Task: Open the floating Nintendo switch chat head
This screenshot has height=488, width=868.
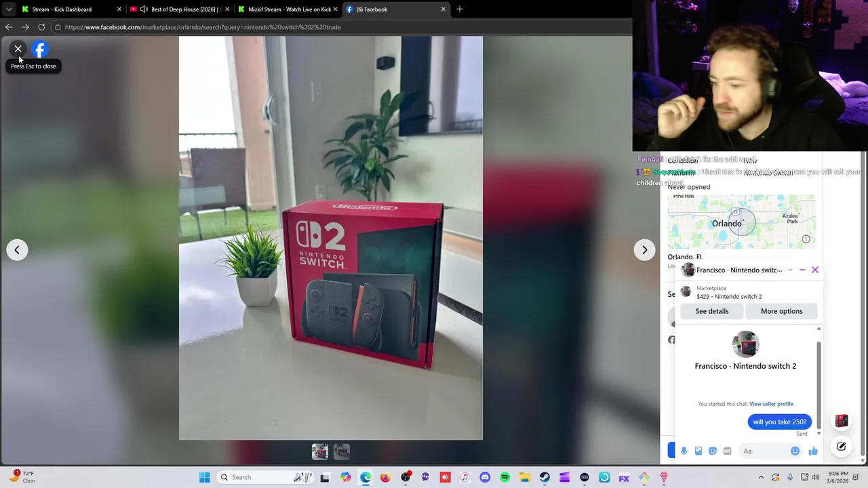Action: tap(842, 421)
